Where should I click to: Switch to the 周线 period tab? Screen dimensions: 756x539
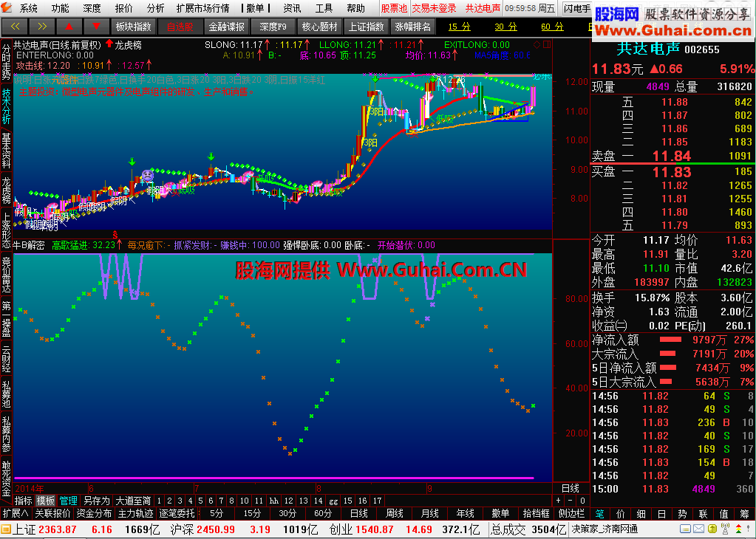click(394, 513)
